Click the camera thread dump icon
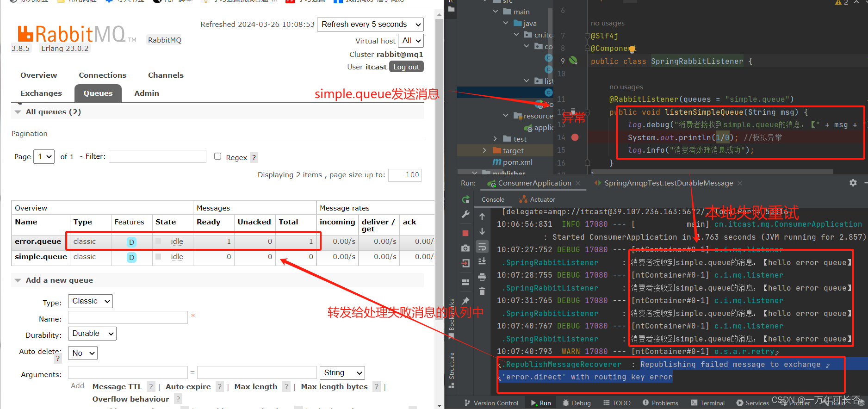Screen dimensions: 868x409 click(465, 248)
